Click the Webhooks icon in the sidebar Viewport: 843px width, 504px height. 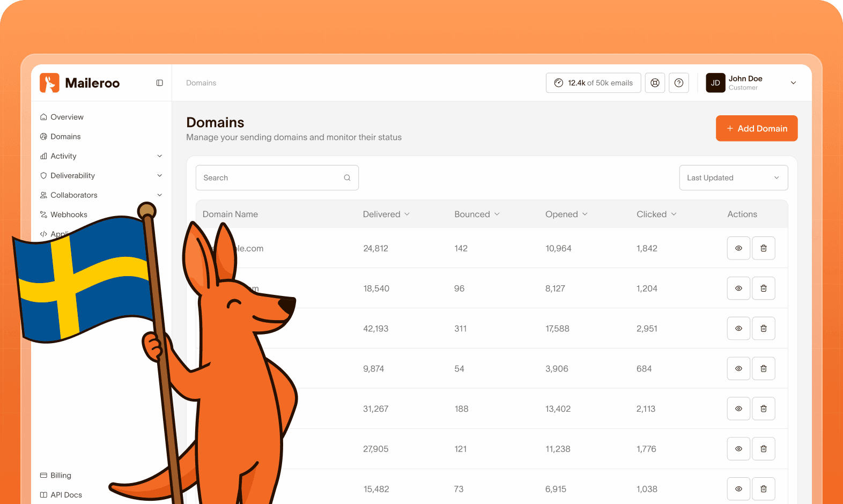43,214
